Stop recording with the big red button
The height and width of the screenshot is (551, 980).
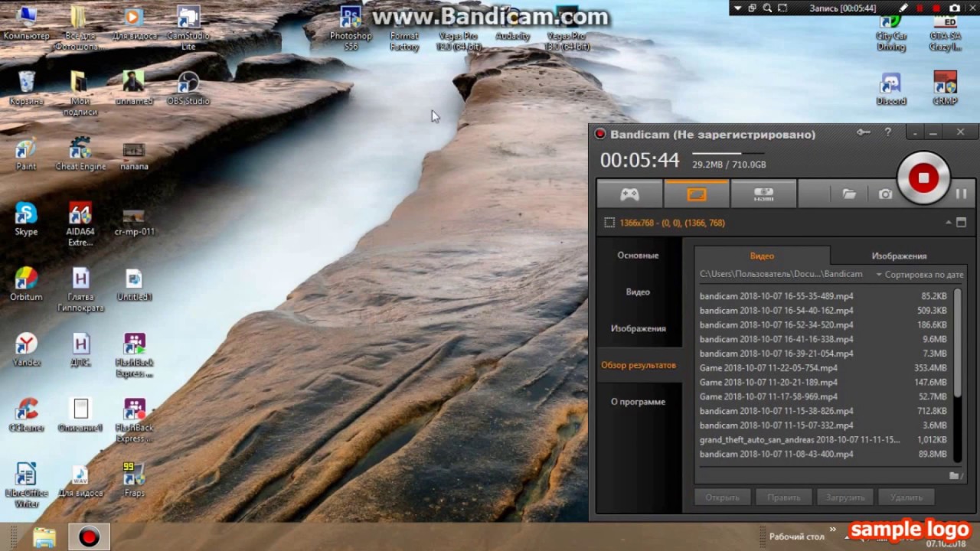pyautogui.click(x=923, y=178)
